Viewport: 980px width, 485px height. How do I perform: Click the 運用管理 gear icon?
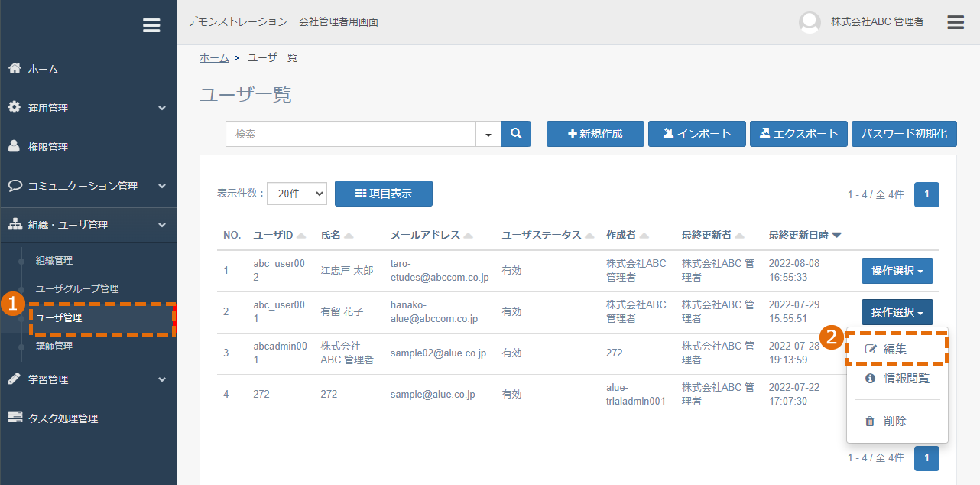pyautogui.click(x=15, y=107)
